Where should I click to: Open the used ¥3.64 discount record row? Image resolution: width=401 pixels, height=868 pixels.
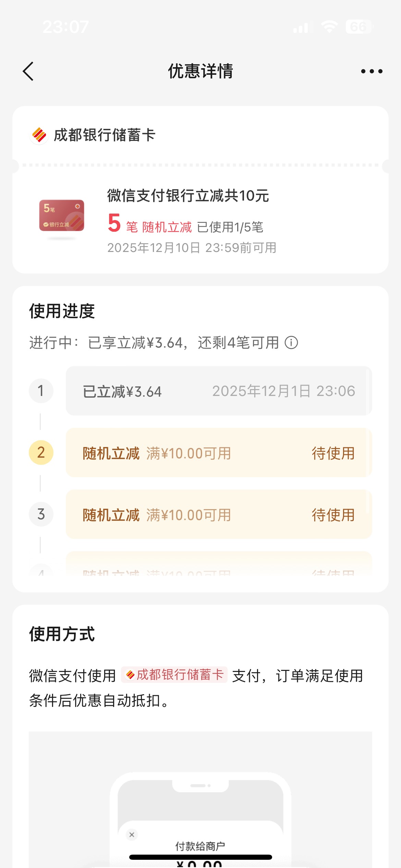click(219, 391)
